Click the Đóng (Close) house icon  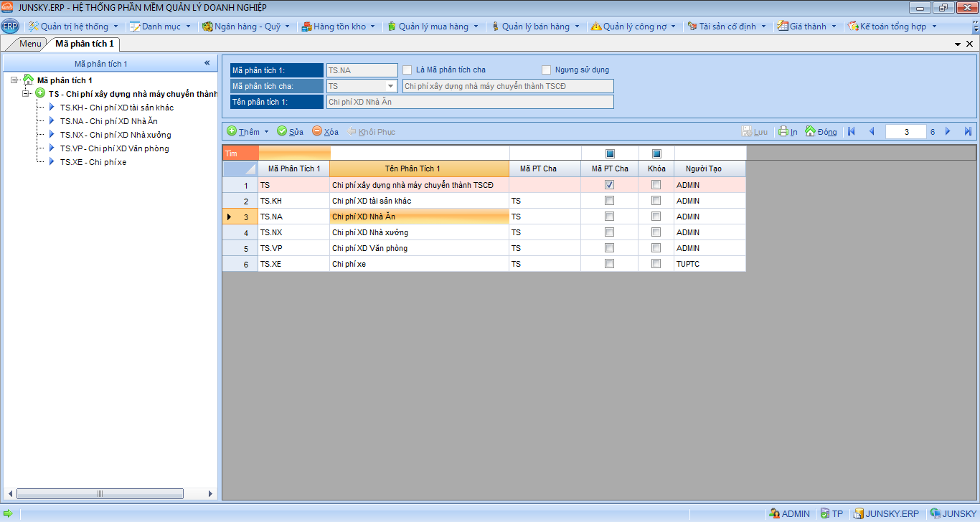point(810,132)
